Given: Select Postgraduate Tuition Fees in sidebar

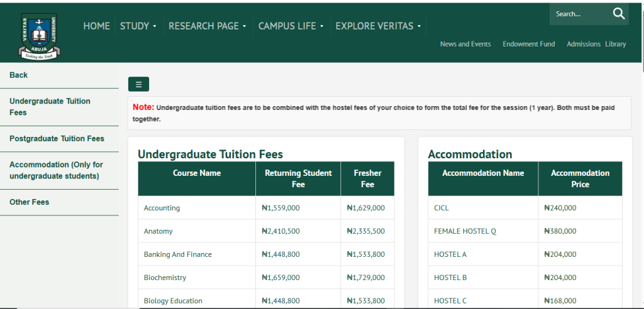Looking at the screenshot, I should tap(57, 138).
